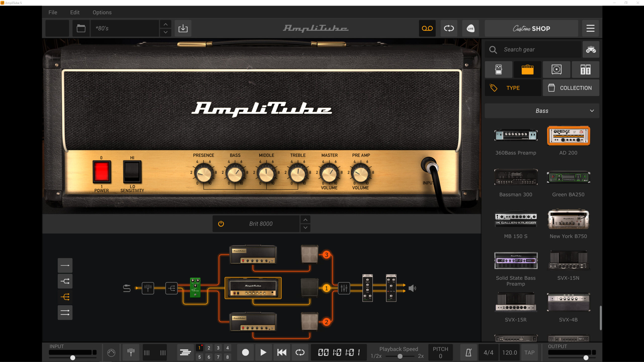Select the Amp gear category icon
The height and width of the screenshot is (362, 644).
click(528, 70)
